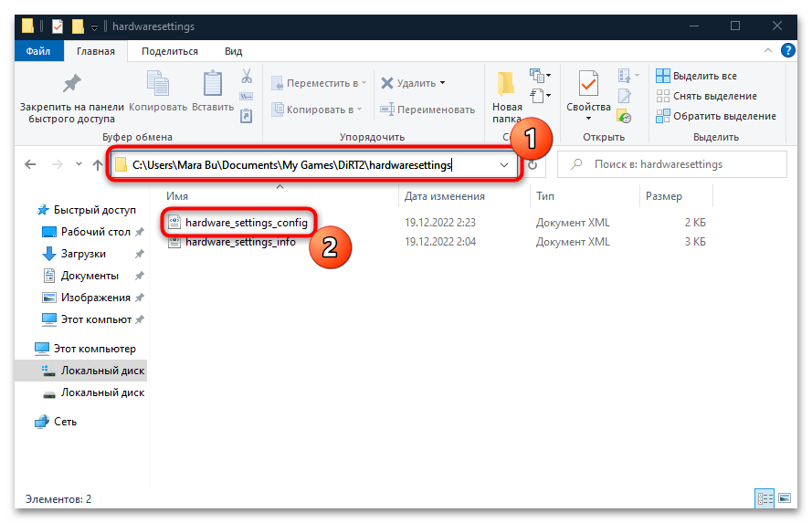Click the Copy icon in ribbon

click(157, 85)
